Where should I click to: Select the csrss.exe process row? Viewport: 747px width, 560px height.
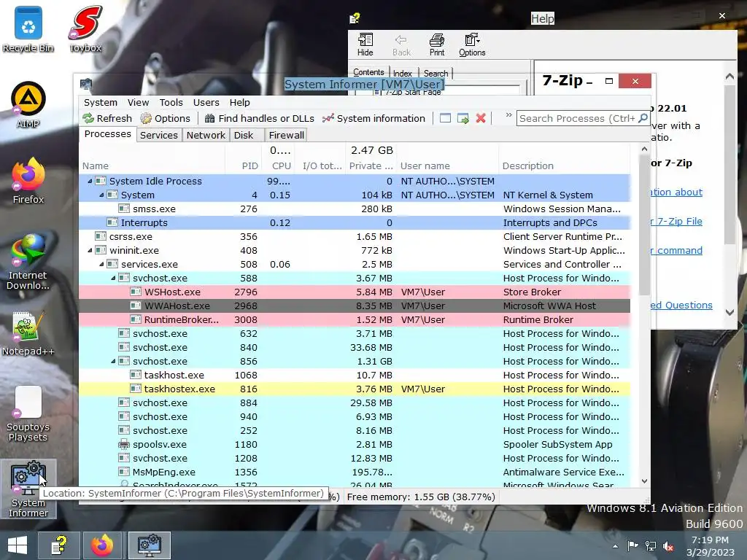[x=355, y=237]
